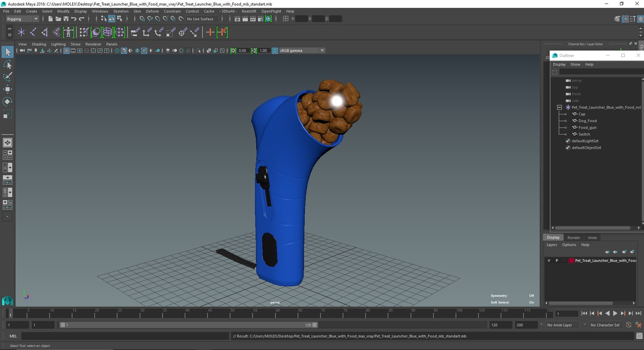Screen dimensions: 644x350
Task: Open the viewport Shading menu
Action: (x=39, y=44)
